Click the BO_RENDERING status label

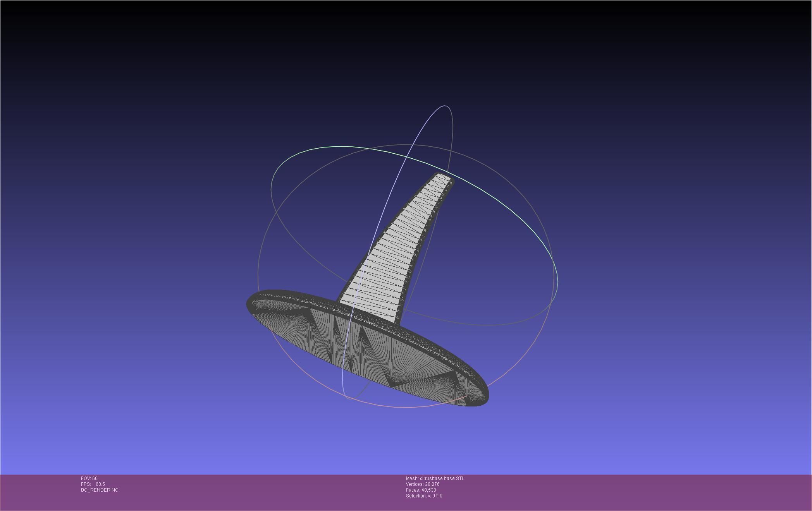[100, 490]
